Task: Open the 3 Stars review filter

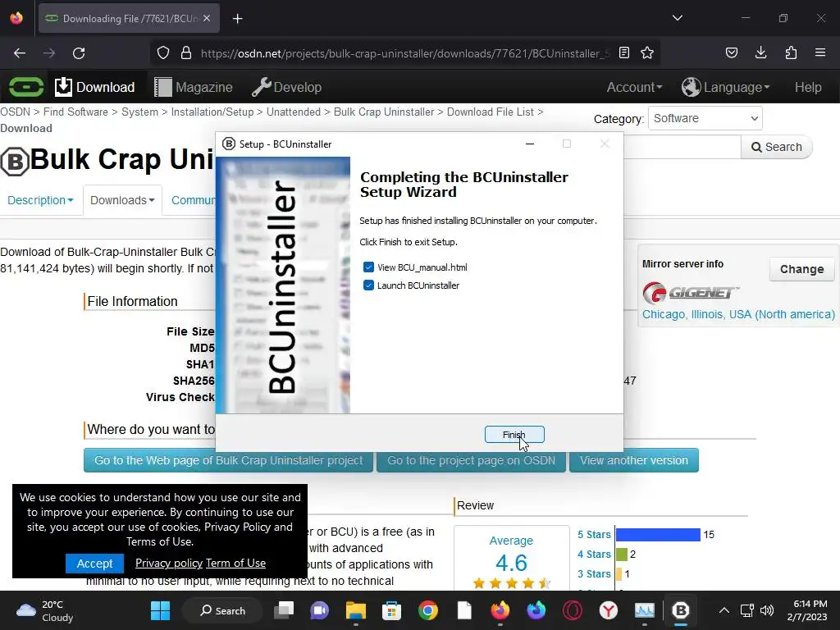Action: [x=594, y=574]
